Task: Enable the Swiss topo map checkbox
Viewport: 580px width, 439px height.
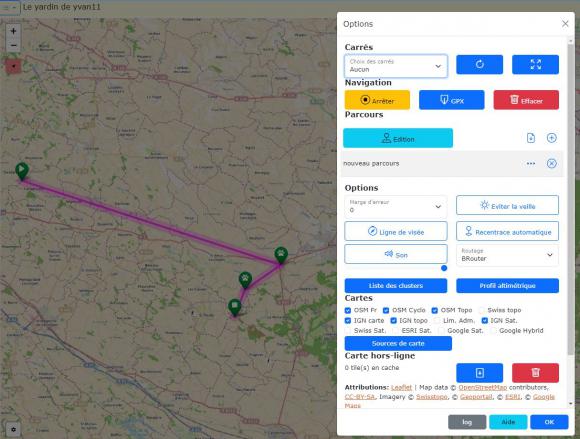Action: pyautogui.click(x=481, y=310)
